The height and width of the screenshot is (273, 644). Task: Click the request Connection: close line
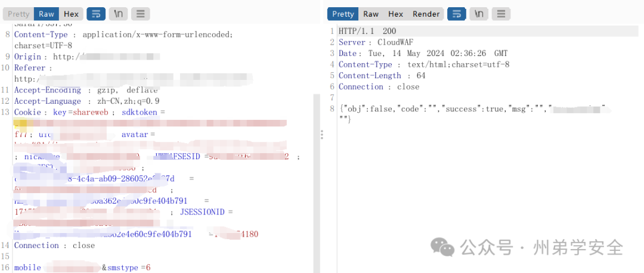55,245
